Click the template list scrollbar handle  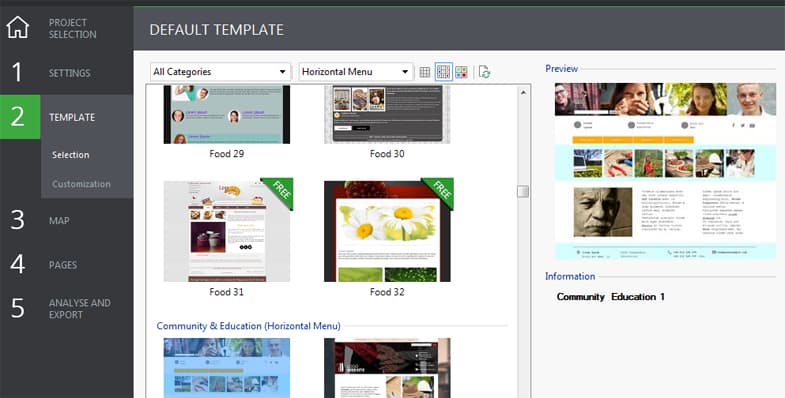point(523,191)
